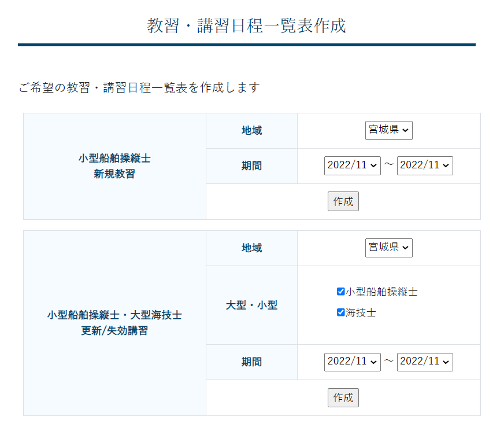Click the 小型船舶操縦士 新規教習 section header cell
This screenshot has width=504, height=431.
(x=114, y=166)
